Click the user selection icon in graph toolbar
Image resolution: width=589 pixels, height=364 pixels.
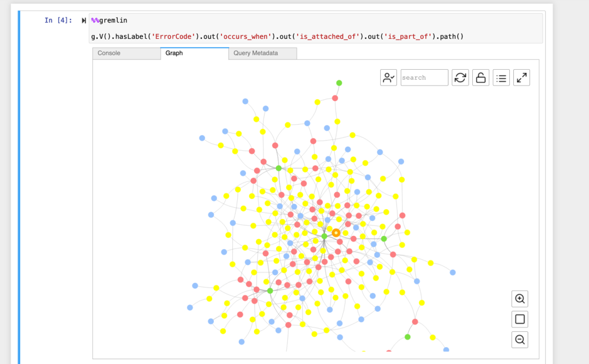point(388,78)
